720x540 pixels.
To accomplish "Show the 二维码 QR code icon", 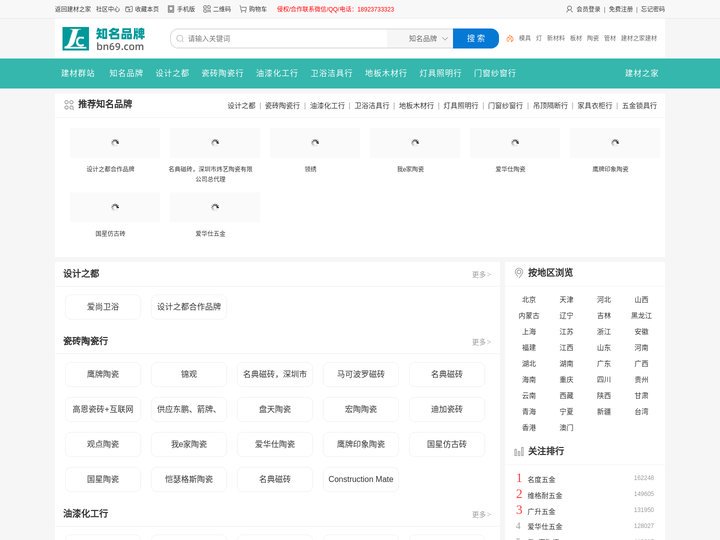I will point(207,9).
